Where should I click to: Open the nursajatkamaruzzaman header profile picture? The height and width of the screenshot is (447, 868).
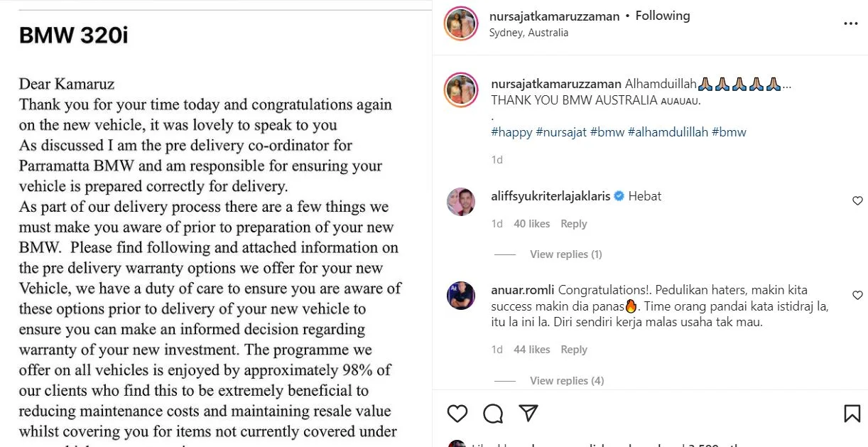tap(460, 23)
